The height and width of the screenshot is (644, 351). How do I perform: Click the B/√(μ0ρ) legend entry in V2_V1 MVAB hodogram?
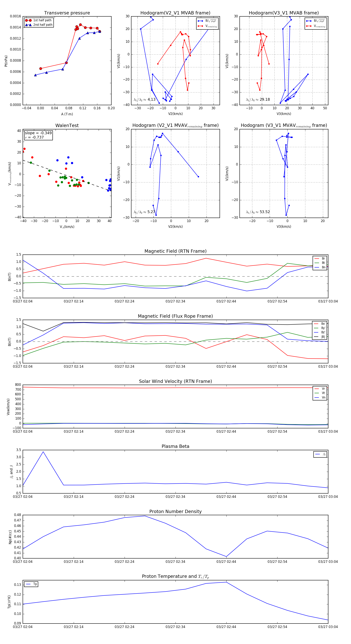207,21
